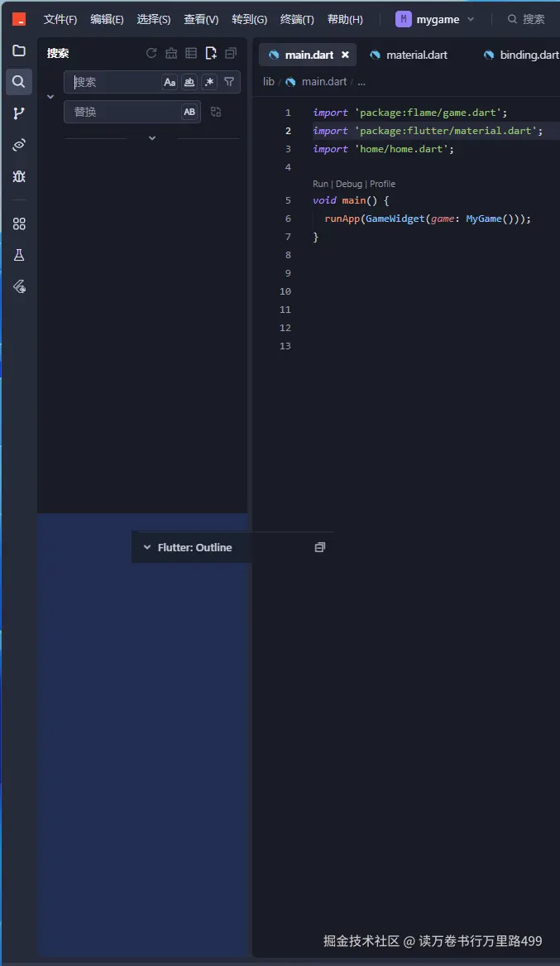Screen dimensions: 560x966
Task: Open the Source Control branch icon
Action: tap(19, 113)
